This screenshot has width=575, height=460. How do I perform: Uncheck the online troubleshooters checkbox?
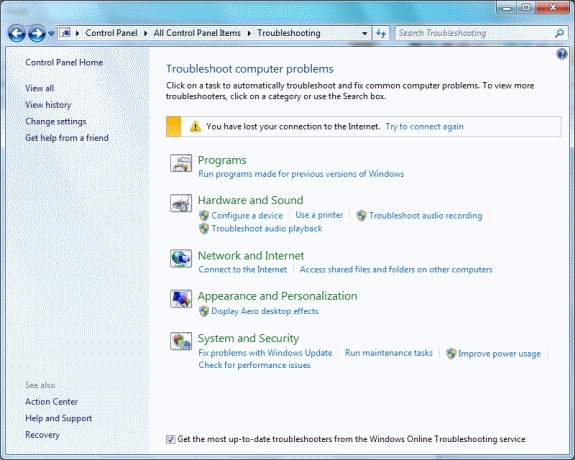[171, 439]
